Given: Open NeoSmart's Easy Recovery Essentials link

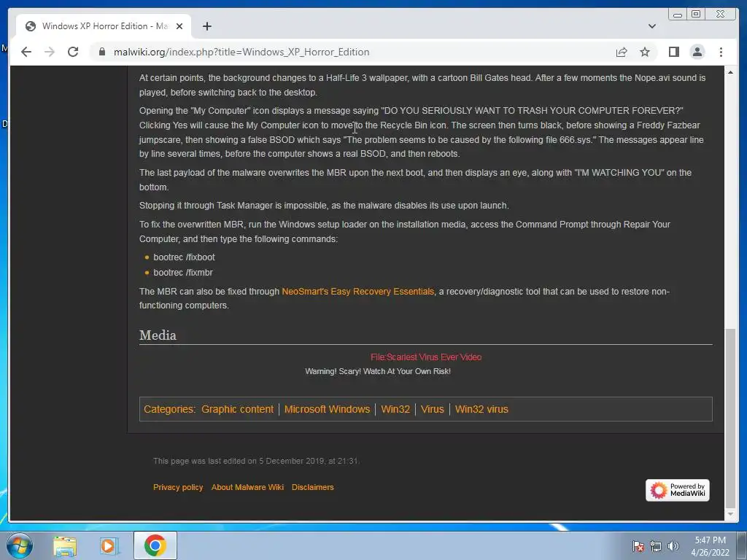Looking at the screenshot, I should tap(357, 292).
